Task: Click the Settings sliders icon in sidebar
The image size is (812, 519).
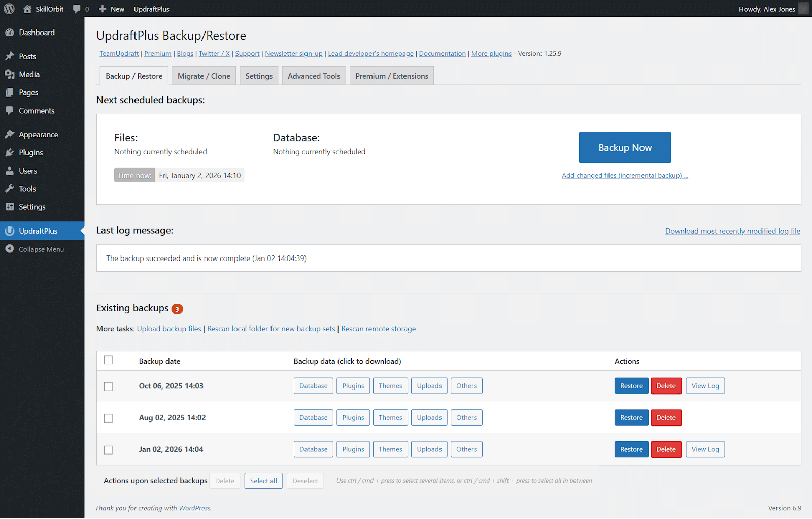Action: coord(10,207)
